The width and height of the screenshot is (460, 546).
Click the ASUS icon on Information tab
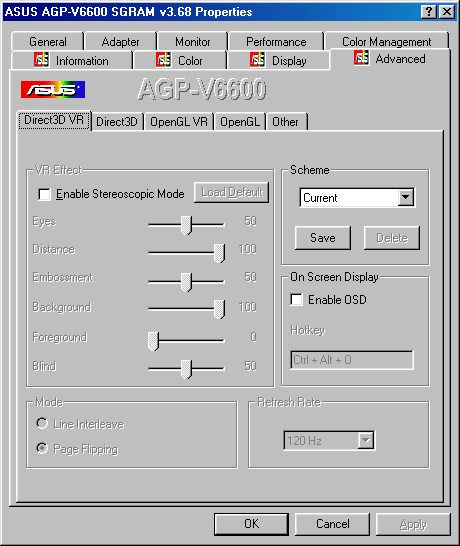[x=41, y=60]
